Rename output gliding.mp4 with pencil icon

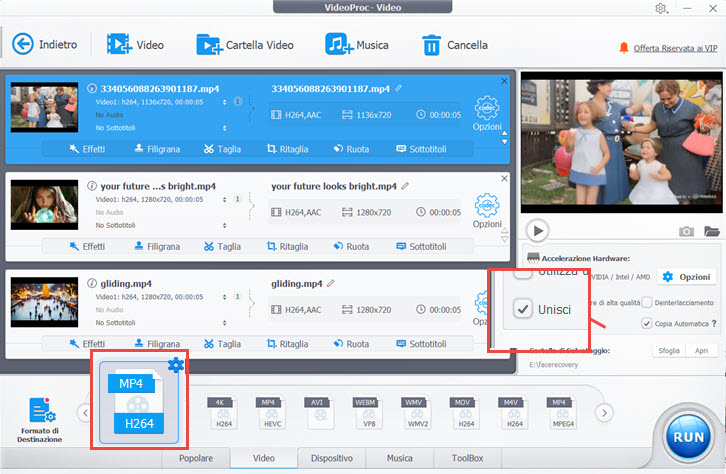(331, 283)
